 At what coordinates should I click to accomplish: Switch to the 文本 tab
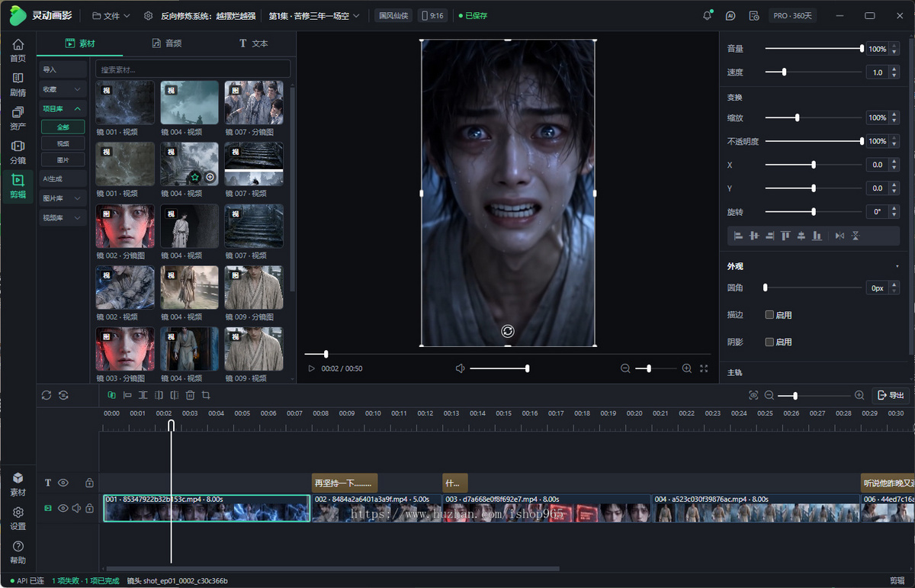coord(253,43)
